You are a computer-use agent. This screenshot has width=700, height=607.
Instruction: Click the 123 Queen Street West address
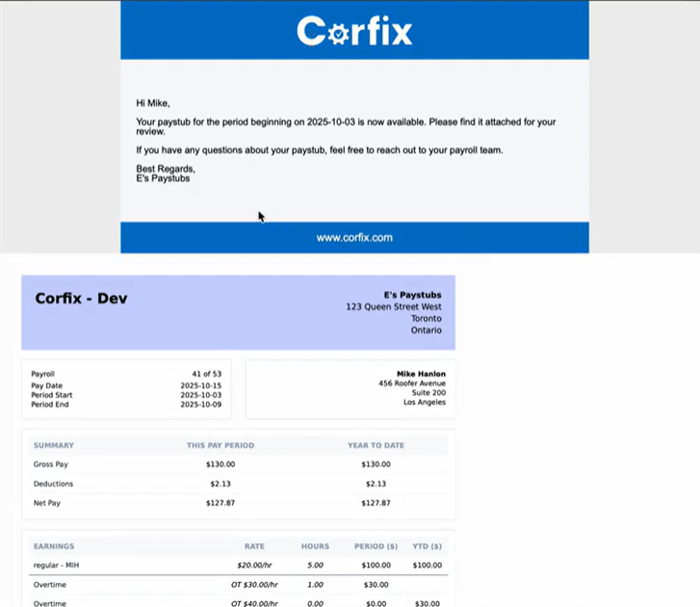click(x=393, y=306)
